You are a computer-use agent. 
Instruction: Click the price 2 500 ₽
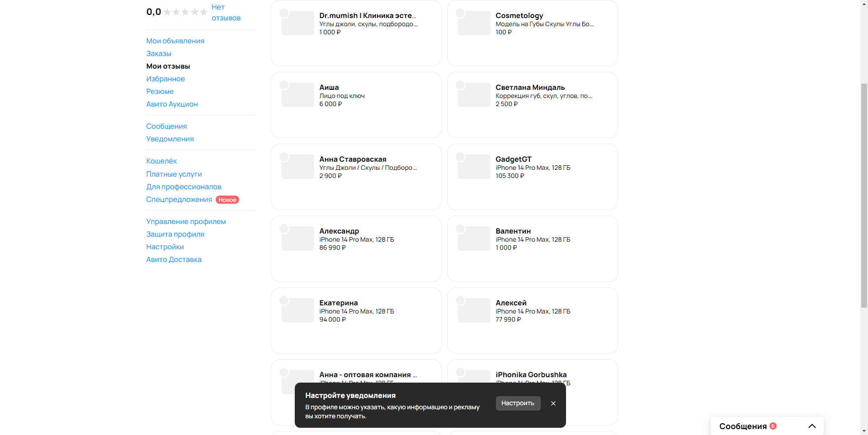506,104
